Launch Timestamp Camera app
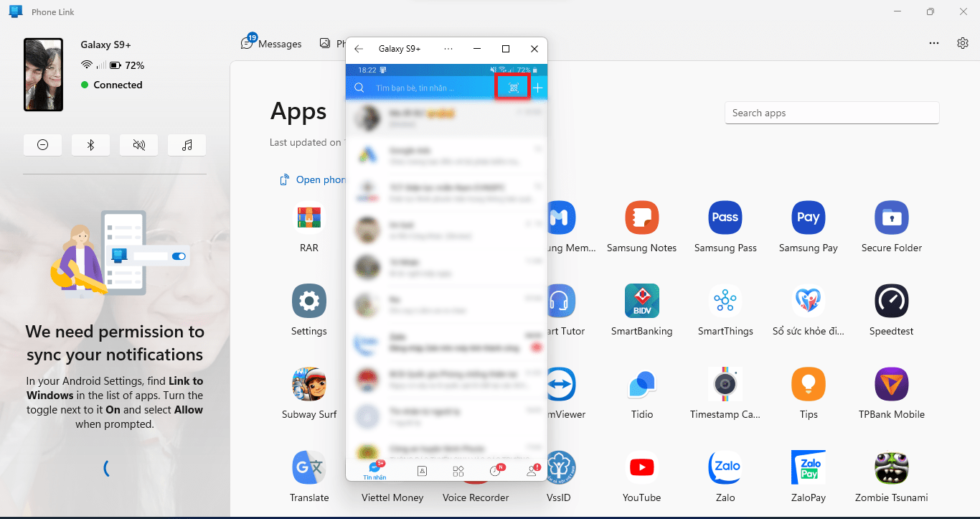Screen dimensions: 980x519 click(x=725, y=384)
